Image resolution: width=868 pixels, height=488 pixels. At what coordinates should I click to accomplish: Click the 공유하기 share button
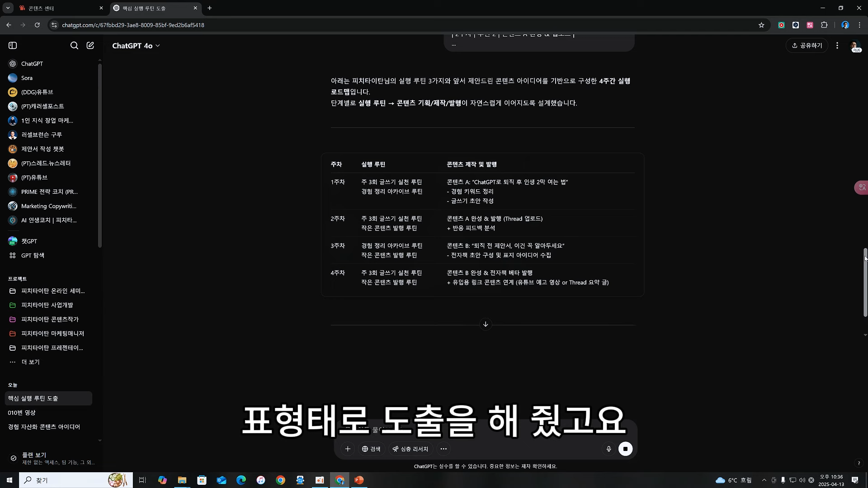(807, 45)
